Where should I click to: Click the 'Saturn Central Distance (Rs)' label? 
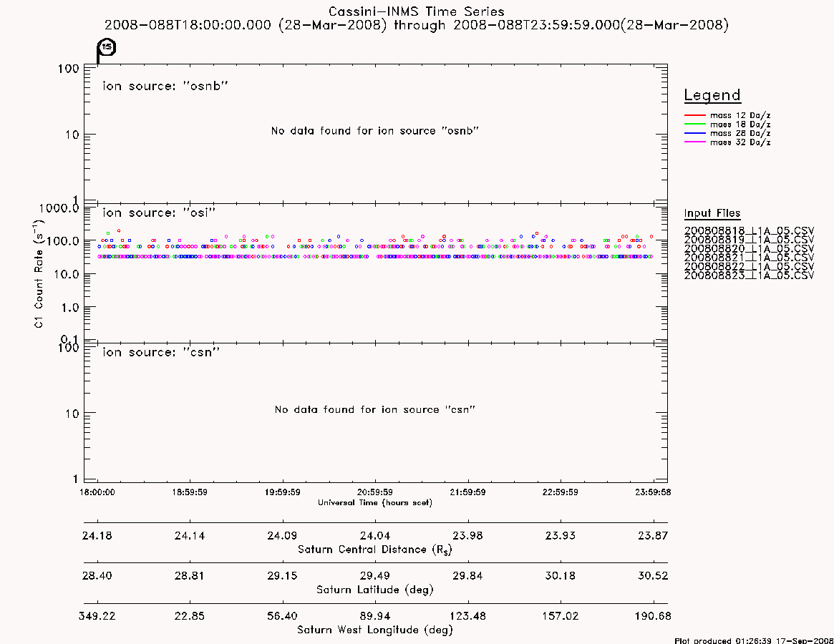(375, 550)
